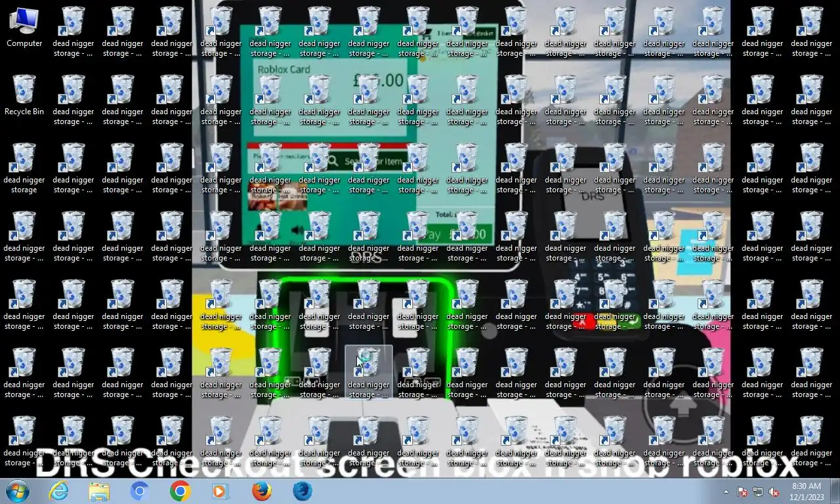Launch the blue Chromium browser taskbar icon
This screenshot has width=840, height=504.
139,491
